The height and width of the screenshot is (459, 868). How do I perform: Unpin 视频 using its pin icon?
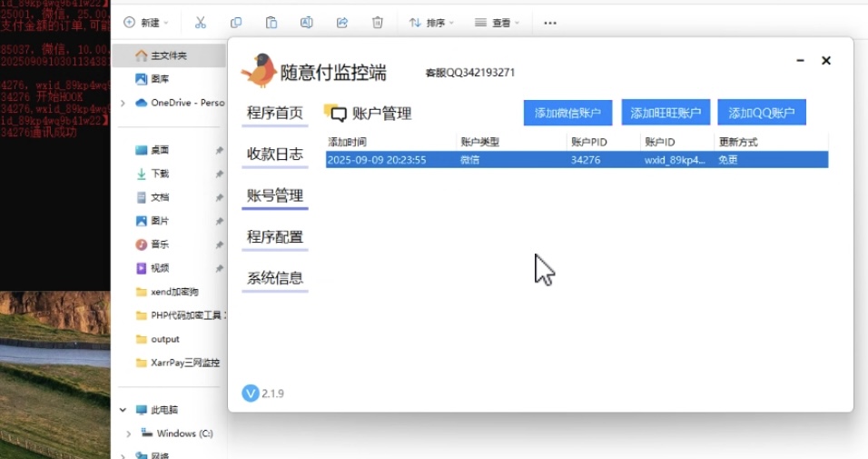click(219, 268)
